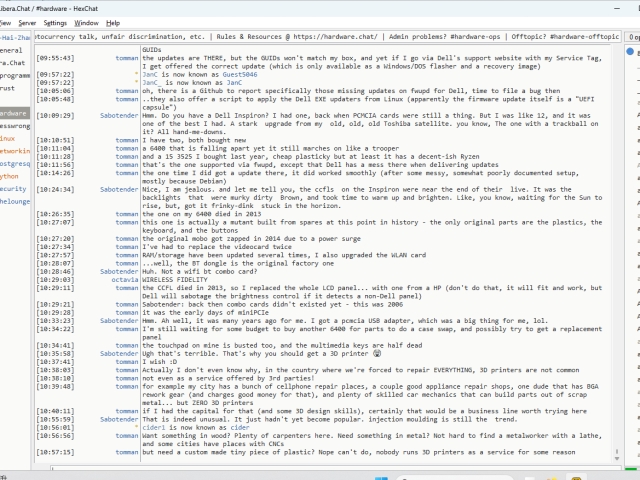Switch to the networking channel
Viewport: 640px width, 480px height.
pyautogui.click(x=15, y=151)
